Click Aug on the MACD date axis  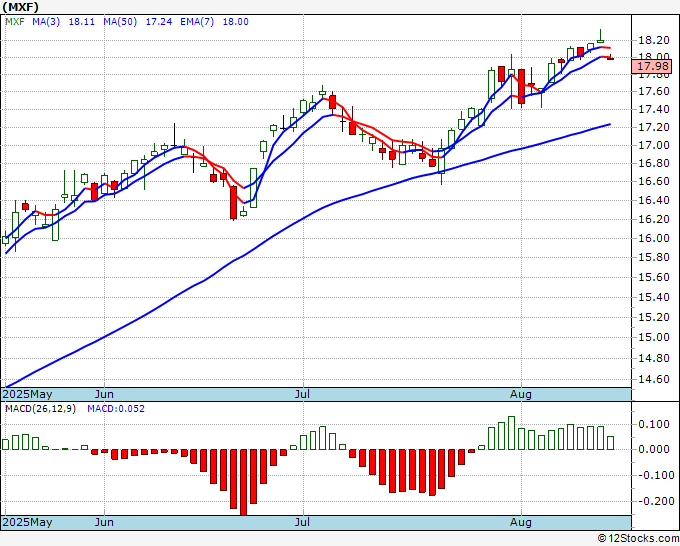(521, 522)
